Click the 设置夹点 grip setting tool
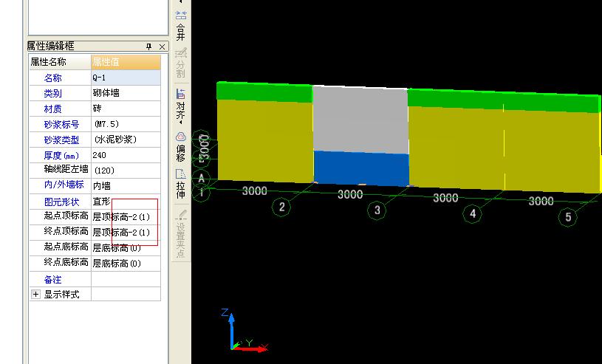602x364 pixels. tap(181, 234)
